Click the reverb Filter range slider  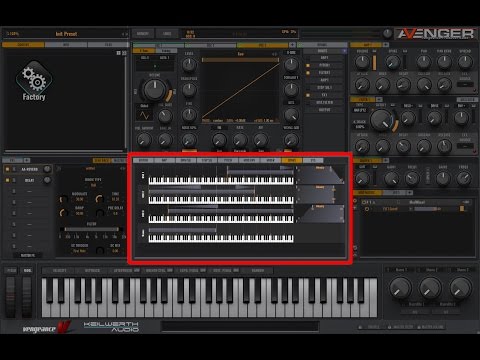pos(91,229)
